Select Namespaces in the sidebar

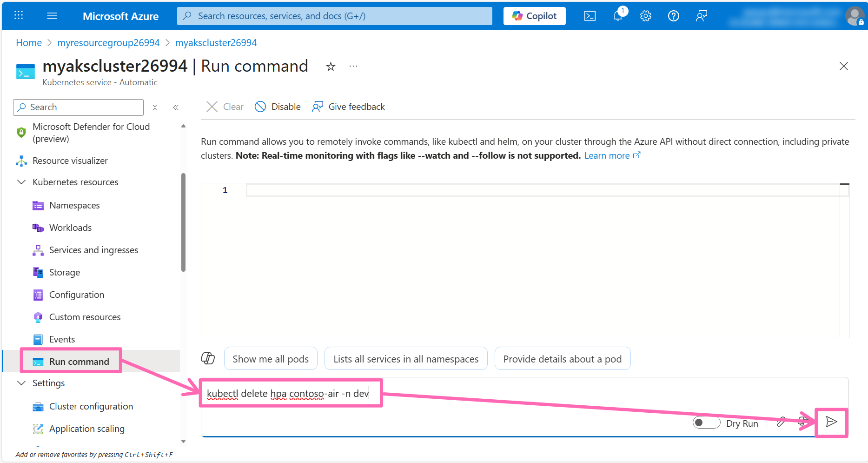74,205
